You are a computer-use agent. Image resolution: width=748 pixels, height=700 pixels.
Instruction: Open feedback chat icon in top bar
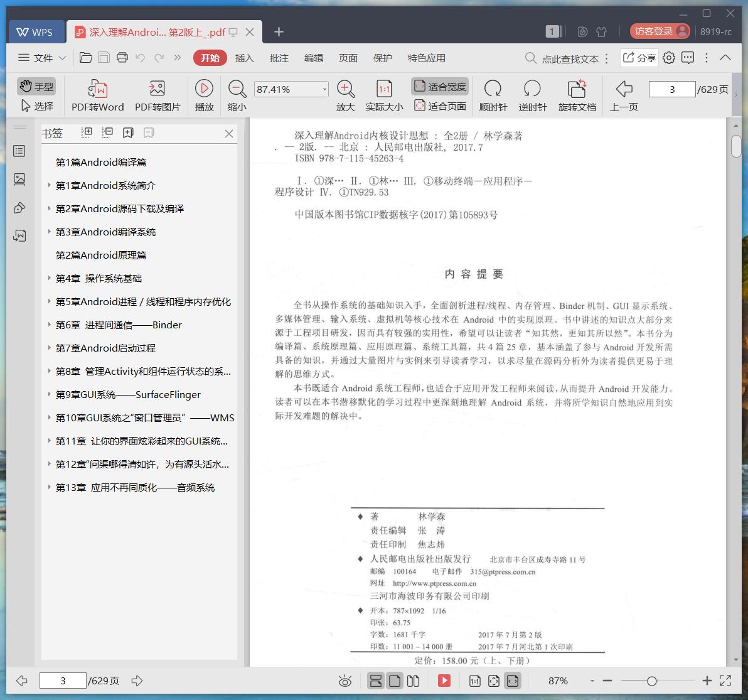(688, 58)
